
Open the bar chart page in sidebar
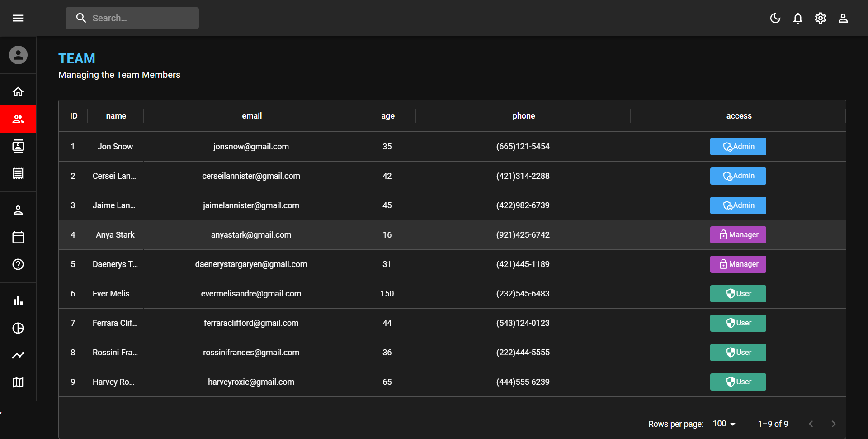pyautogui.click(x=18, y=301)
